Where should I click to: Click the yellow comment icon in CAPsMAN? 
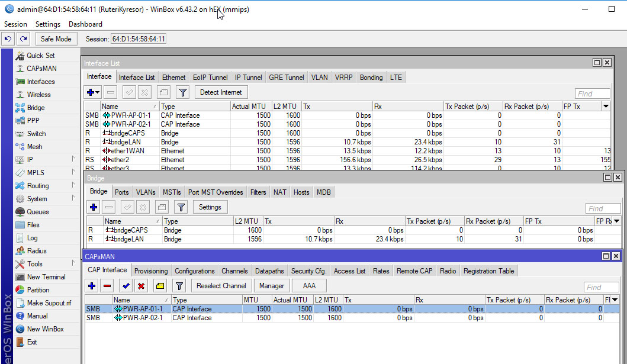[x=160, y=286]
